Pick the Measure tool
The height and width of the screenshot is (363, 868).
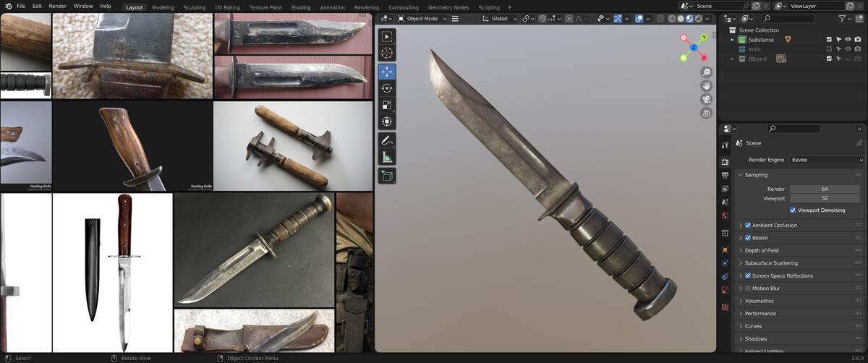coord(387,158)
